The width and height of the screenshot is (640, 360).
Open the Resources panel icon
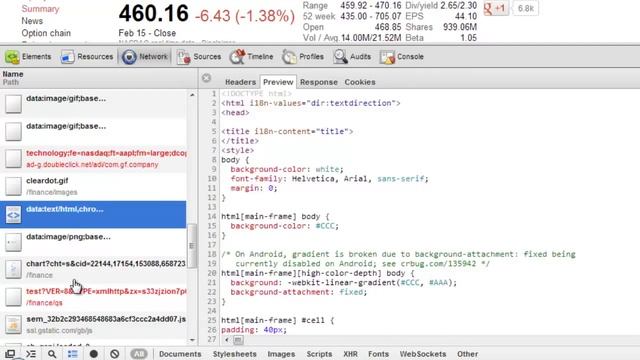(67, 57)
